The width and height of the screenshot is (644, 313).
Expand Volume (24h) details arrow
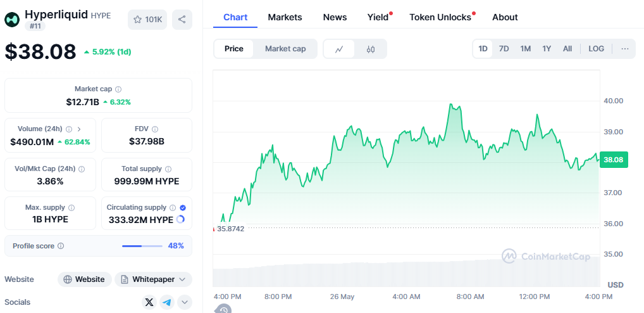coord(79,129)
